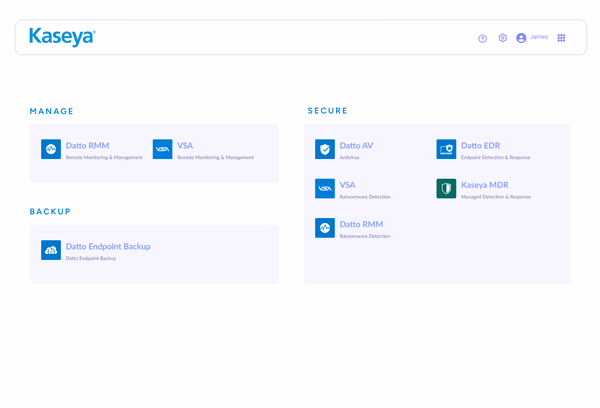Click the green Kaseya MDR shield icon
This screenshot has height=408, width=600.
446,189
